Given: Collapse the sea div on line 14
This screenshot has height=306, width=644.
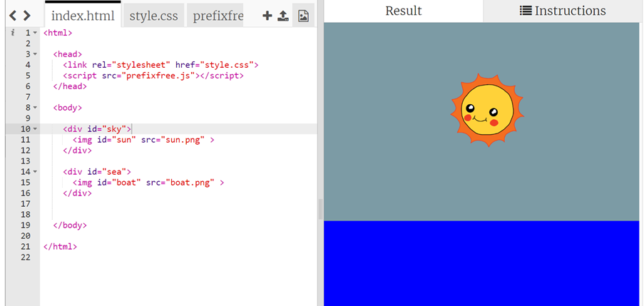Looking at the screenshot, I should click(x=35, y=172).
